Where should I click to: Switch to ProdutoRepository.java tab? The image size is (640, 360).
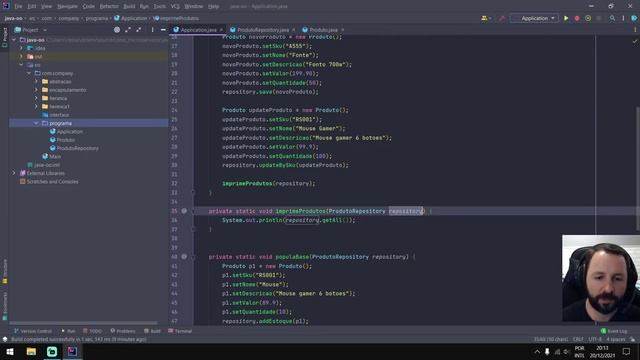[x=263, y=30]
